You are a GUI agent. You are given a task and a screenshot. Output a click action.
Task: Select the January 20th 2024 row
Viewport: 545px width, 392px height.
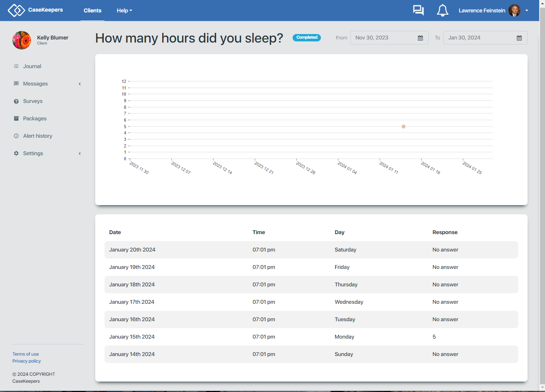pos(311,250)
